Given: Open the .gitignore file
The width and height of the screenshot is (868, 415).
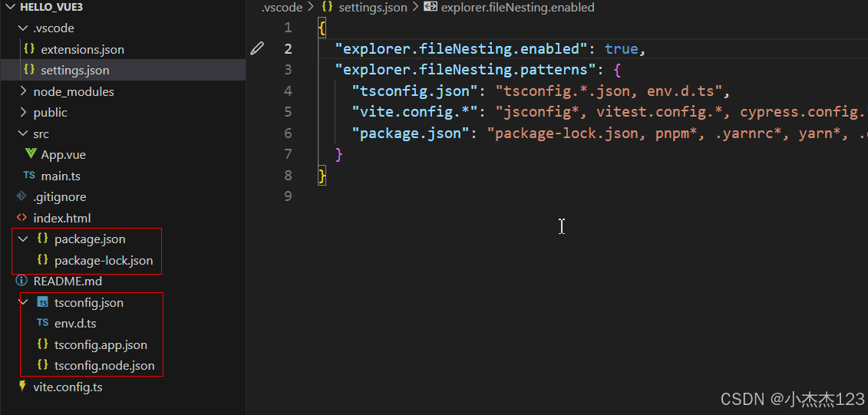Looking at the screenshot, I should [x=60, y=197].
